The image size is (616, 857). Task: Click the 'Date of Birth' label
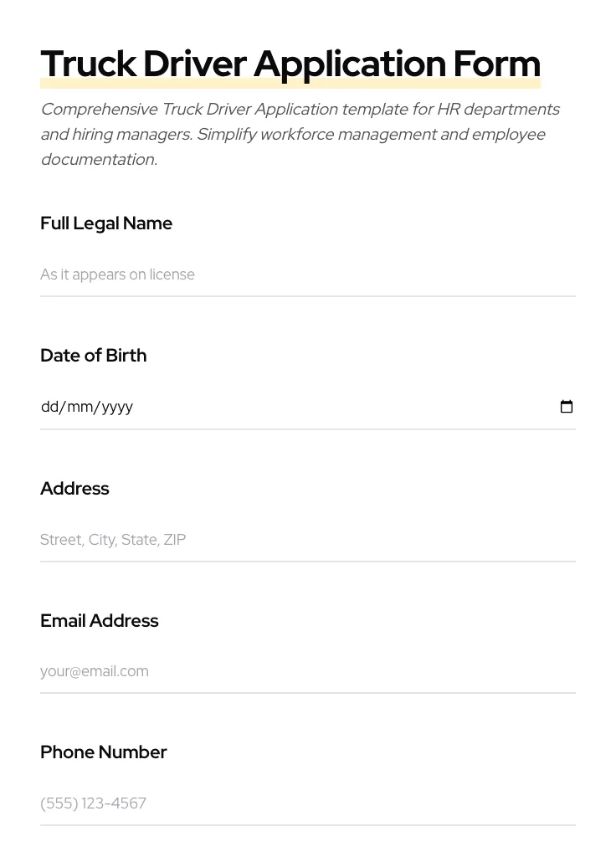pos(93,356)
